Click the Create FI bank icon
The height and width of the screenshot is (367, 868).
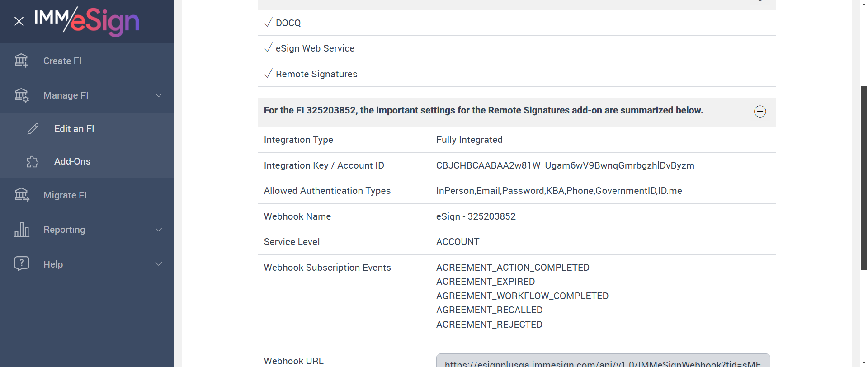(x=21, y=61)
